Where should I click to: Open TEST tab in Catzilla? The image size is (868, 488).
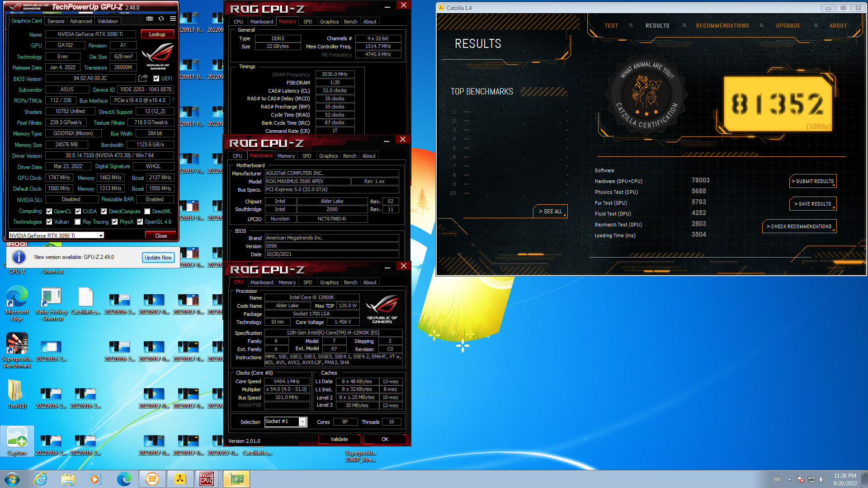tap(611, 26)
